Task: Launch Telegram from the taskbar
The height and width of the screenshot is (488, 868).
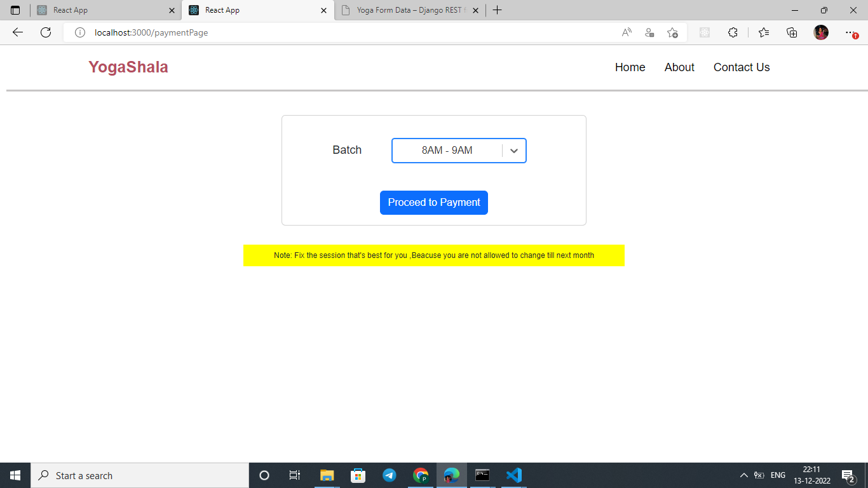Action: (x=389, y=475)
